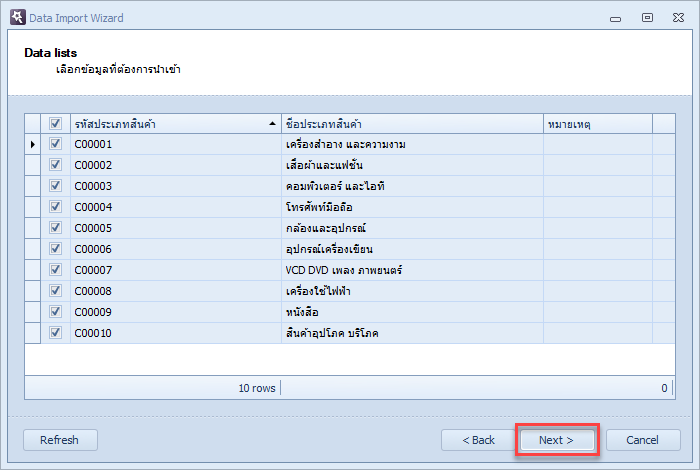Minimize the Data Import Wizard window
Screen dimensions: 700x470
pyautogui.click(x=616, y=19)
